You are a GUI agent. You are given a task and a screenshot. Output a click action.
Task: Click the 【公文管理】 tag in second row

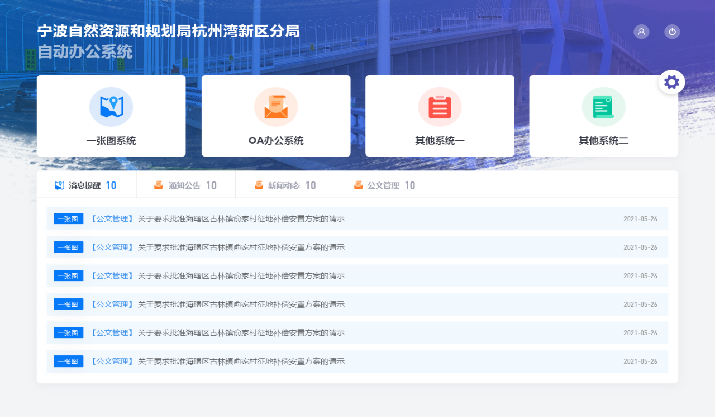[x=111, y=247]
